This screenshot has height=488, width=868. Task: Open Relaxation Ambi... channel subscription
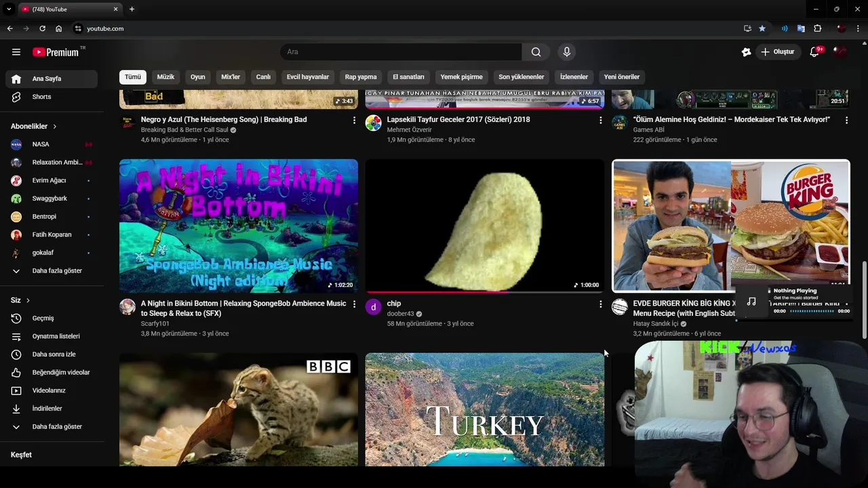(x=52, y=163)
